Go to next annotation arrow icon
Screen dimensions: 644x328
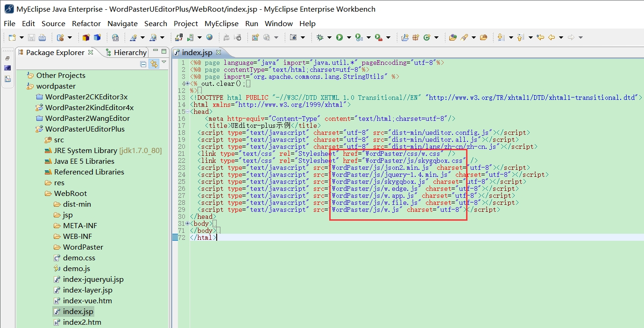pos(501,37)
